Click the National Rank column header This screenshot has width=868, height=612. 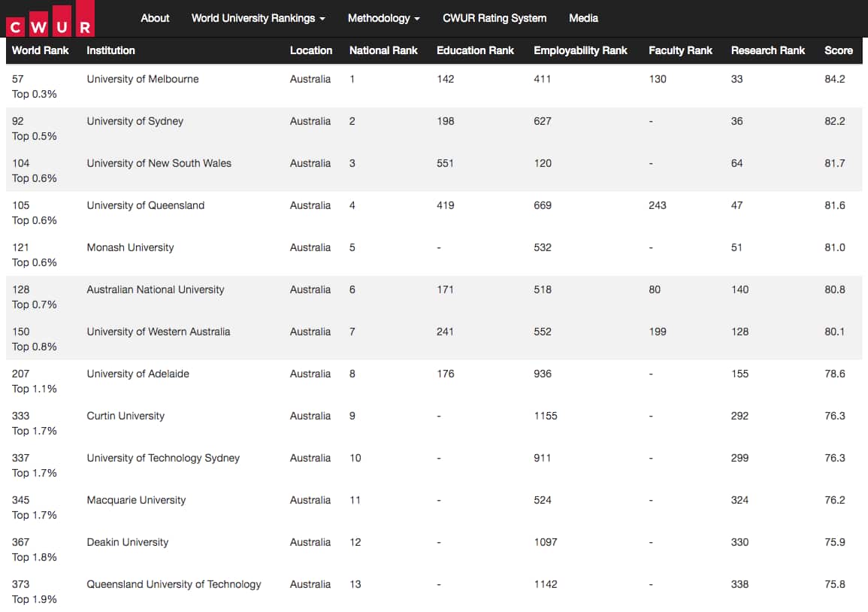tap(383, 50)
